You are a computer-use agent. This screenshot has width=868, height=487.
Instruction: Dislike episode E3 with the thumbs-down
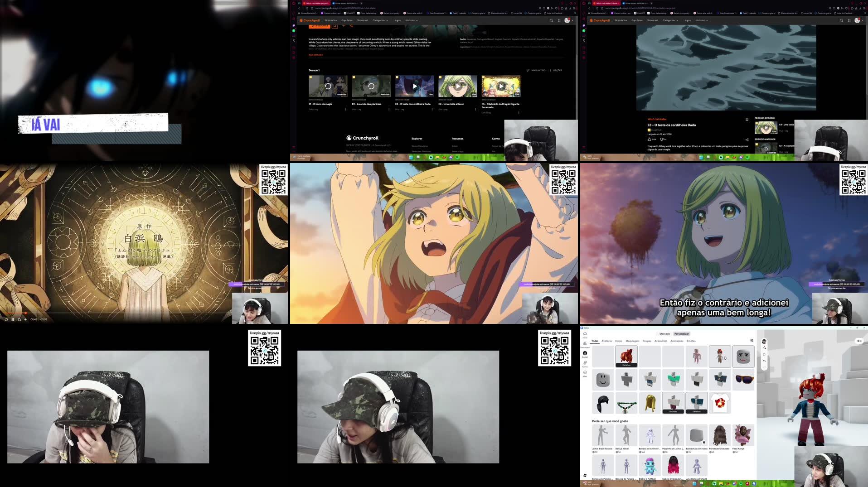[x=662, y=139]
